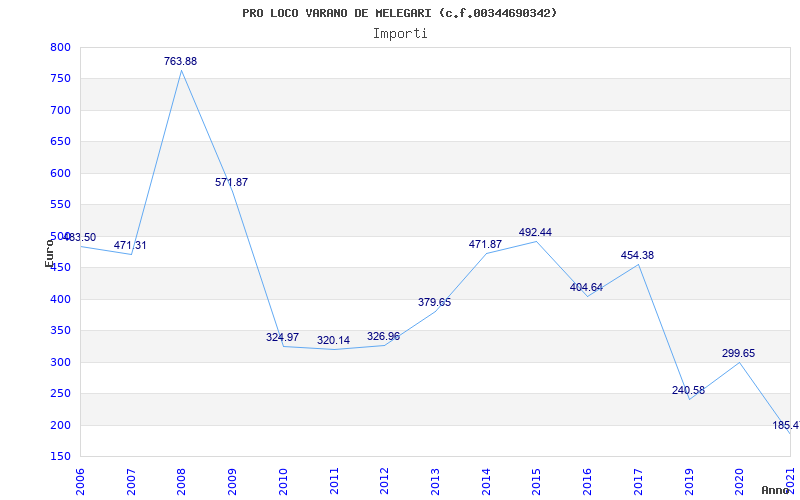800x500 pixels.
Task: Select the 763.88 data label
Action: tap(180, 61)
